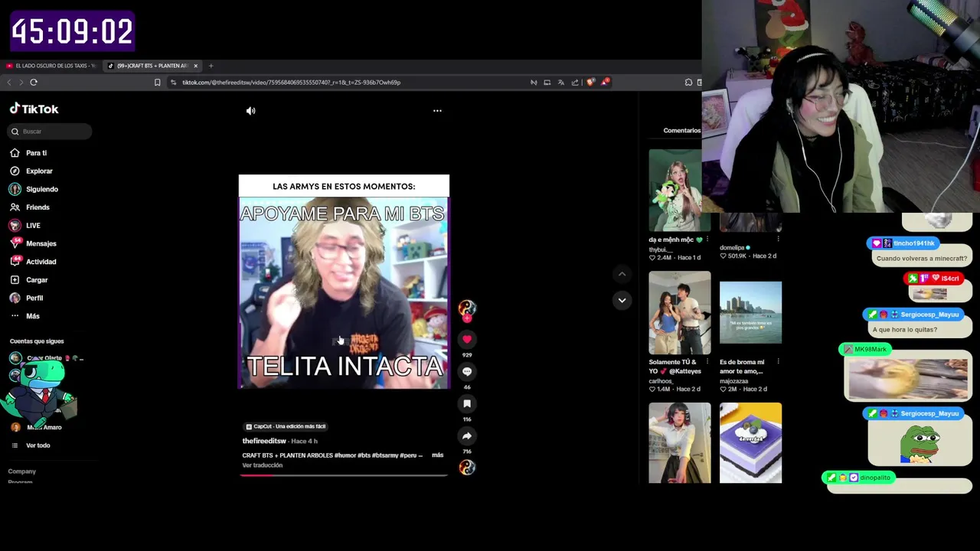Click the Actividad bell icon
This screenshot has height=551, width=980.
tap(15, 262)
